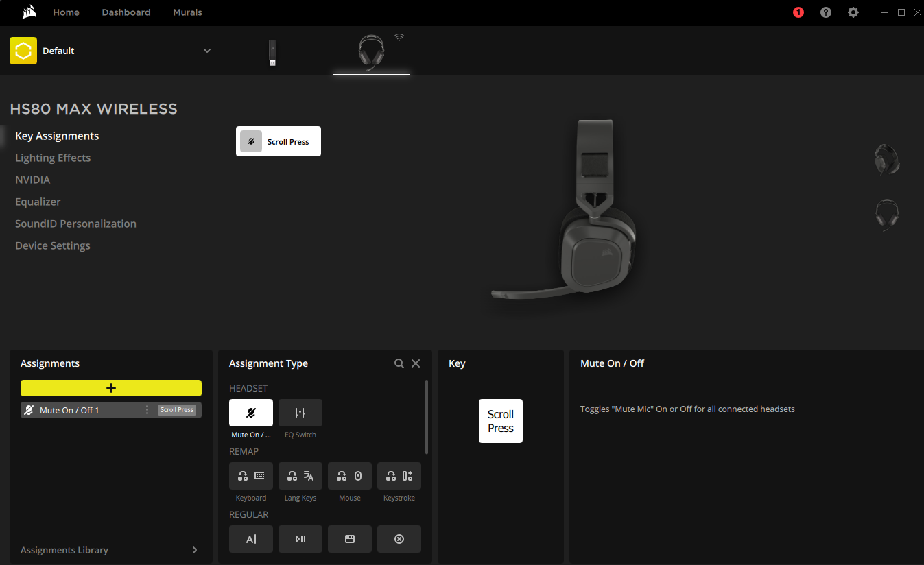Select the disable key assignment icon

coord(399,539)
